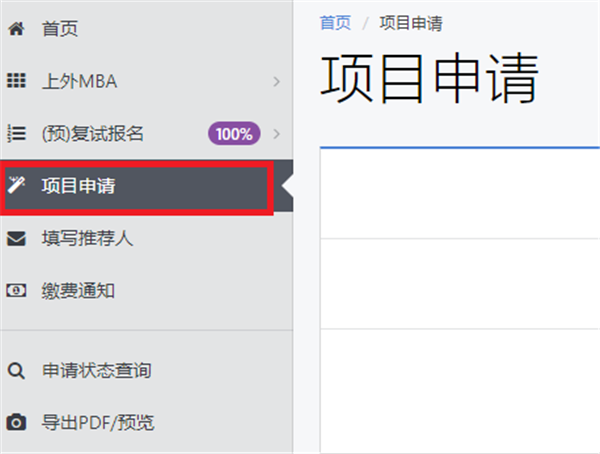Click the envelope icon beside 填写推荐人

pyautogui.click(x=15, y=238)
